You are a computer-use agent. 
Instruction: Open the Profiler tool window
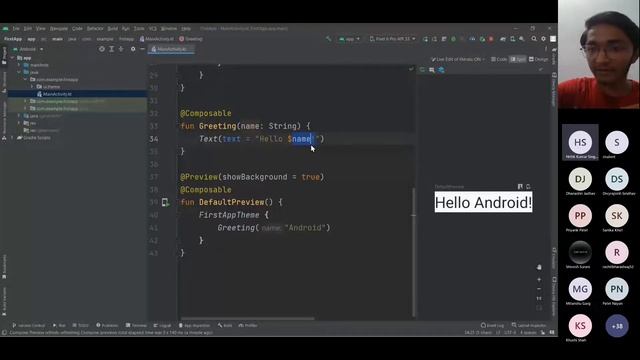click(248, 325)
